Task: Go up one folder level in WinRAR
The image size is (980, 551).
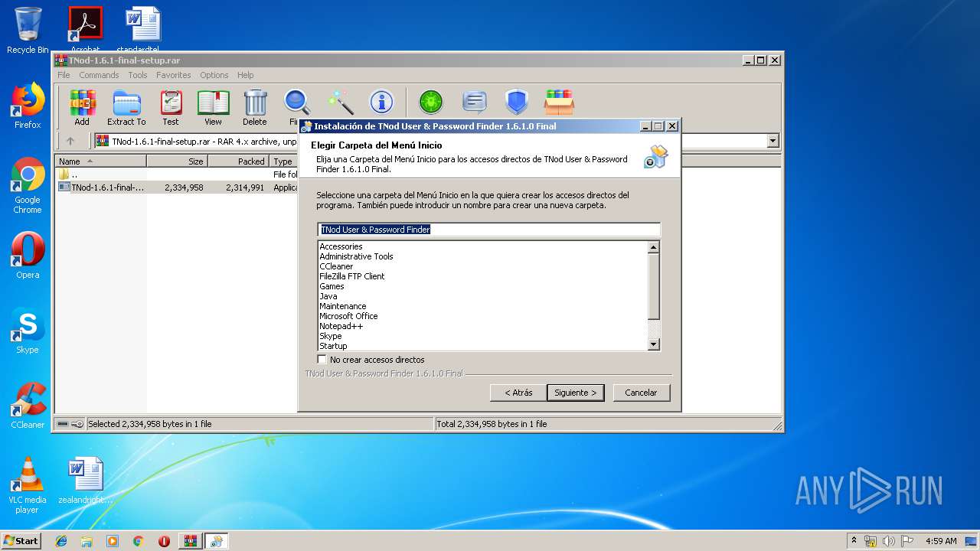Action: [x=70, y=141]
